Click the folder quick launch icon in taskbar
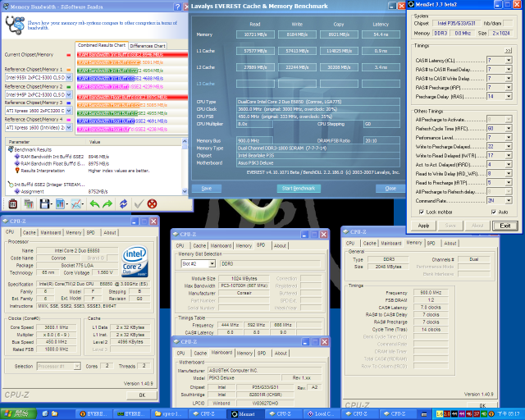This screenshot has height=420, width=525. click(x=55, y=414)
